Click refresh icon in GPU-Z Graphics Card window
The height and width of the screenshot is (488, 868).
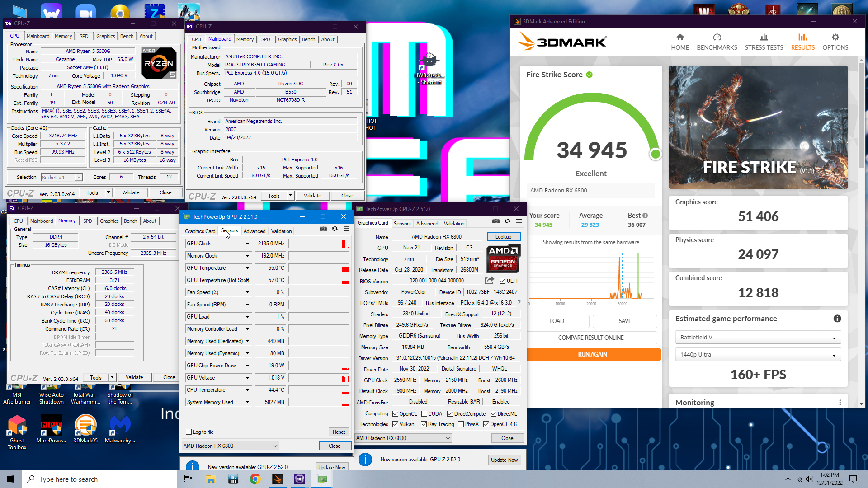pyautogui.click(x=508, y=221)
